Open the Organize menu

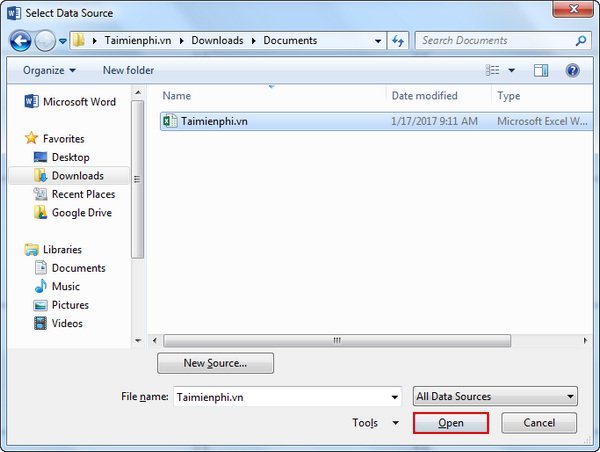49,70
